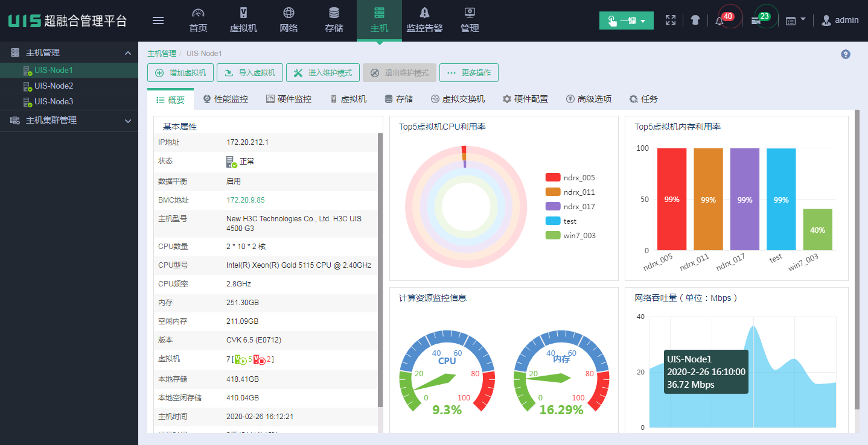
Task: Click the 进入维护模式 button
Action: point(323,73)
